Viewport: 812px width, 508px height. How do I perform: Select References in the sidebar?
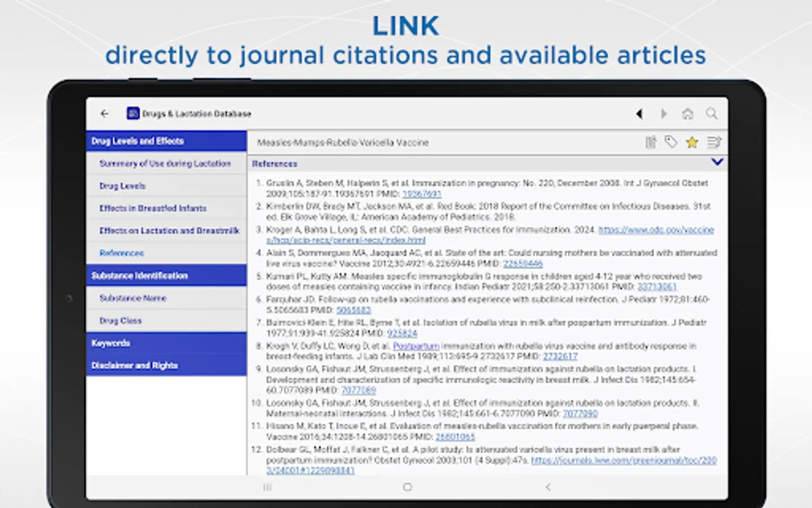point(166,253)
